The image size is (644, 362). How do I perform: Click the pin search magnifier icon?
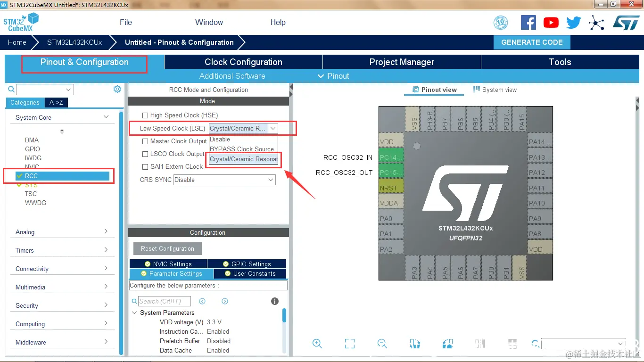point(535,344)
